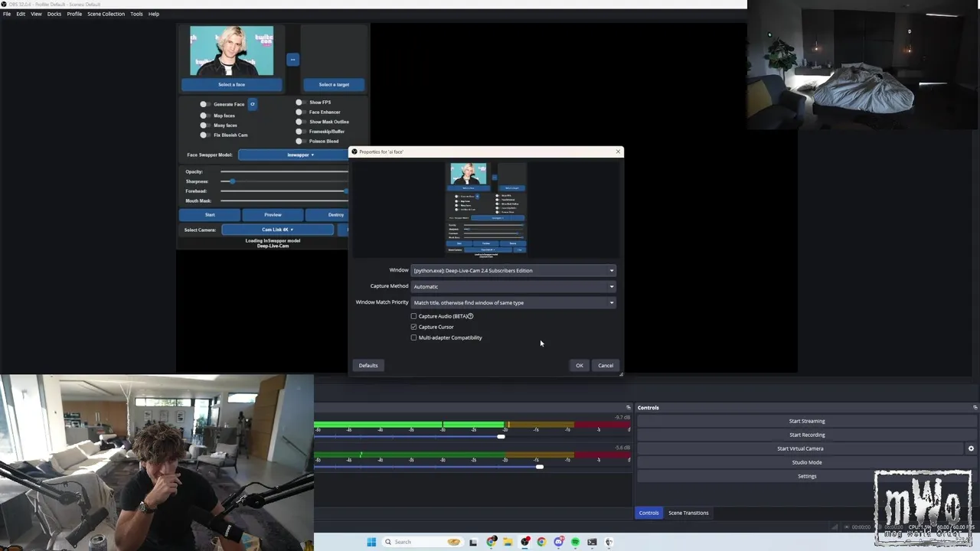Image resolution: width=980 pixels, height=551 pixels.
Task: Adjust second audio mixer volume slider
Action: (539, 467)
